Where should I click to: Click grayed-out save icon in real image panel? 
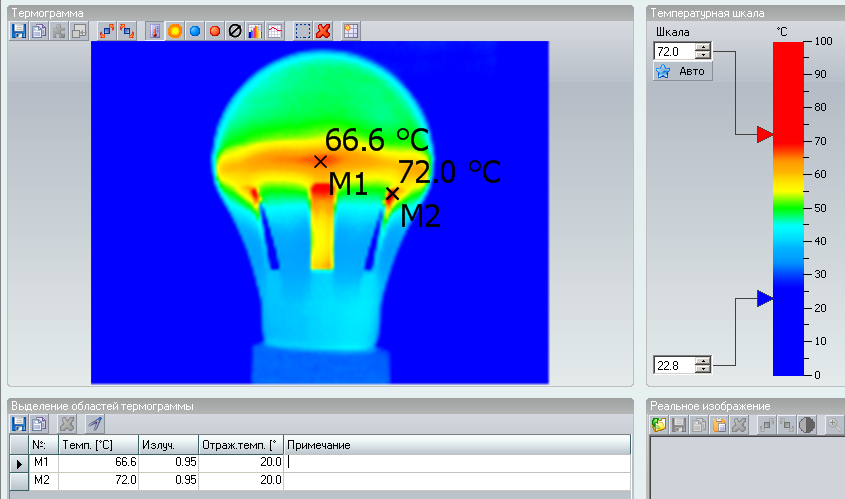point(678,425)
